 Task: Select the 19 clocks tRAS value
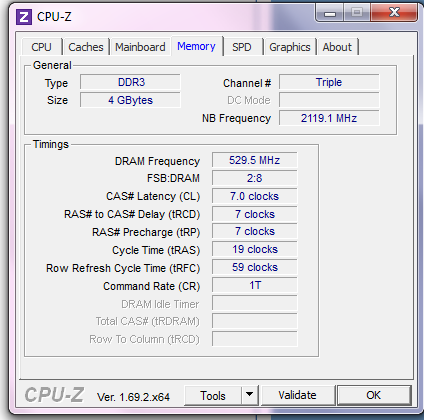(254, 249)
